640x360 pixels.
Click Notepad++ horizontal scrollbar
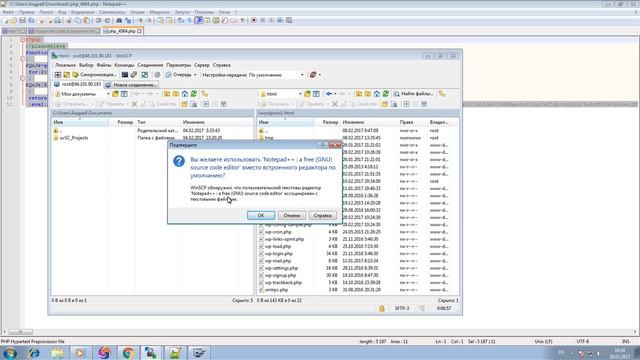[x=20, y=332]
